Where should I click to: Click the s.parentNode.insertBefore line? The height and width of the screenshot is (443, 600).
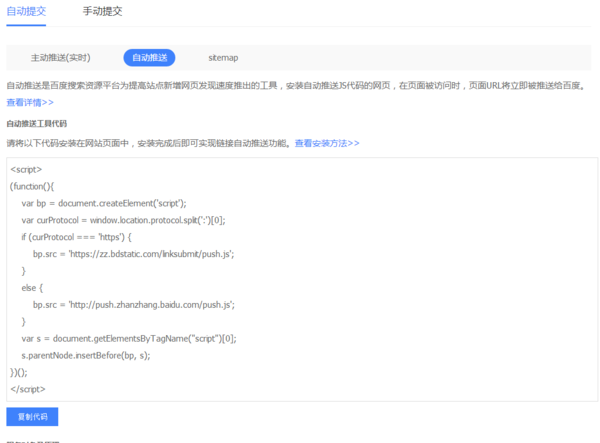pyautogui.click(x=86, y=355)
